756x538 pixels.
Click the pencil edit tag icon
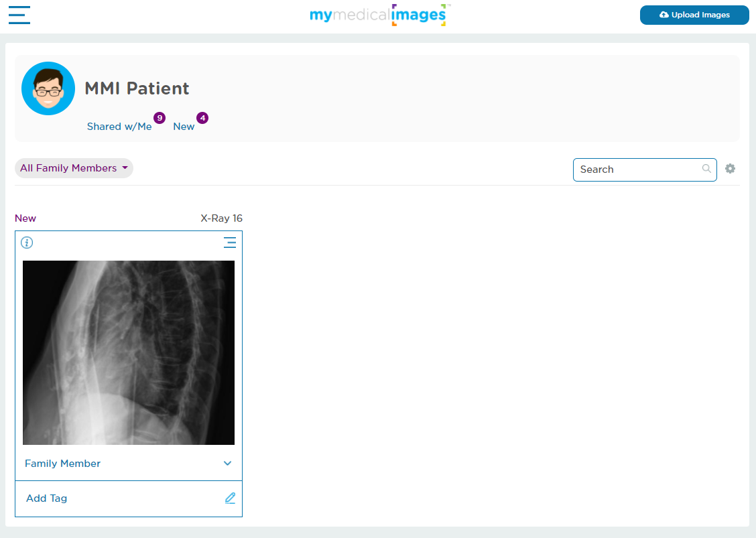click(x=230, y=498)
